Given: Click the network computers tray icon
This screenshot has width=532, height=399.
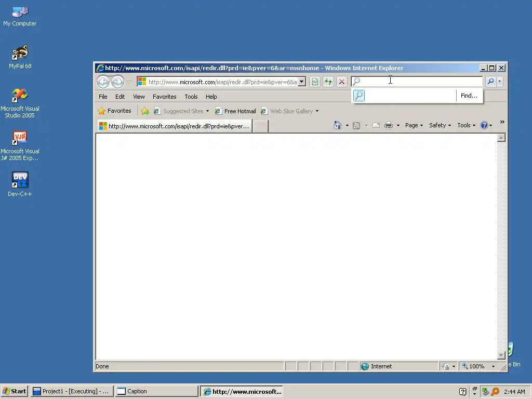Looking at the screenshot, I should point(486,392).
